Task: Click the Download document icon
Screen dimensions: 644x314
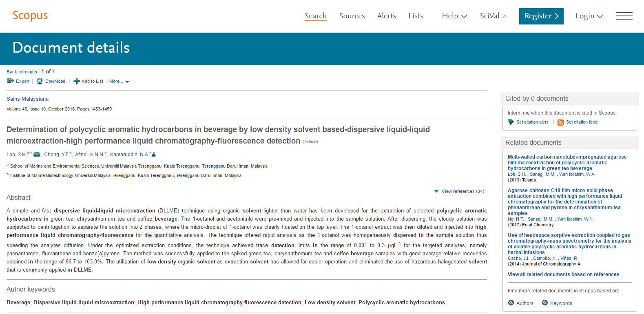Action: (40, 81)
